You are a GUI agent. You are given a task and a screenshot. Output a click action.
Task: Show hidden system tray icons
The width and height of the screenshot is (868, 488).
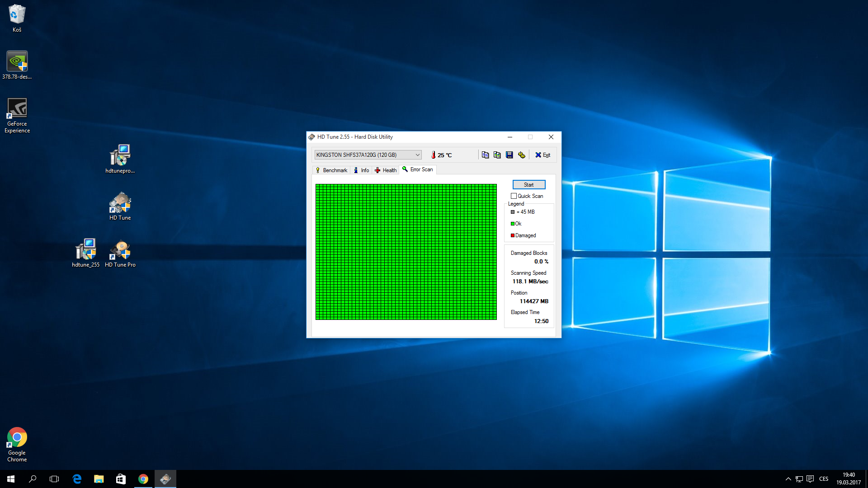788,479
